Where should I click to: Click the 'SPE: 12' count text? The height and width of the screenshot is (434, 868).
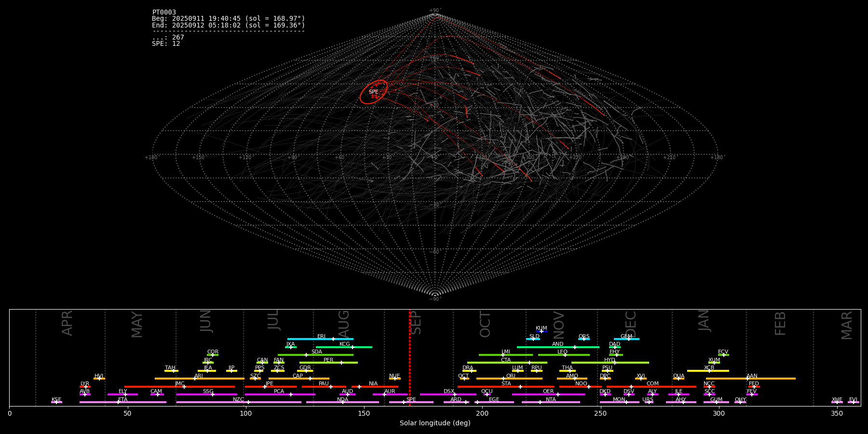click(x=166, y=44)
